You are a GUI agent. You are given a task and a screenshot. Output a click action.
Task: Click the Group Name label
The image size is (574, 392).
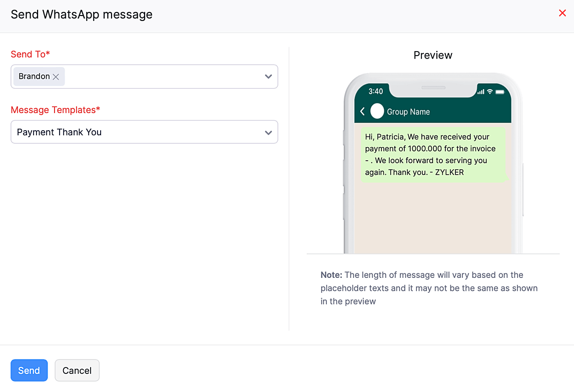pyautogui.click(x=409, y=112)
